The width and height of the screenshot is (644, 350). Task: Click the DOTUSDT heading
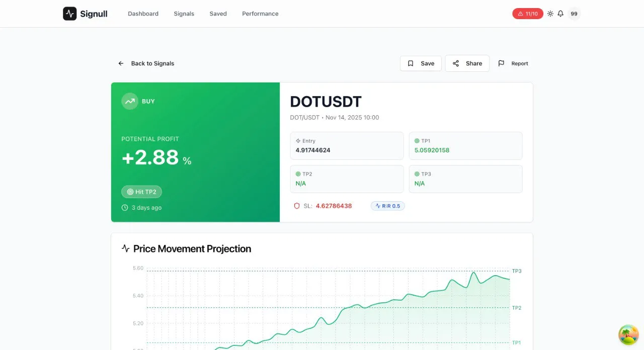326,102
